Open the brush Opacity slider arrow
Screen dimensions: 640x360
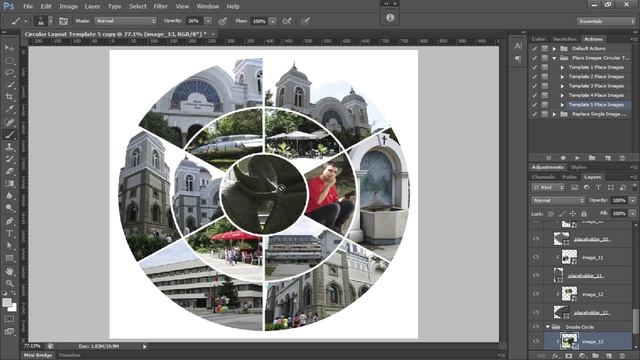point(208,21)
